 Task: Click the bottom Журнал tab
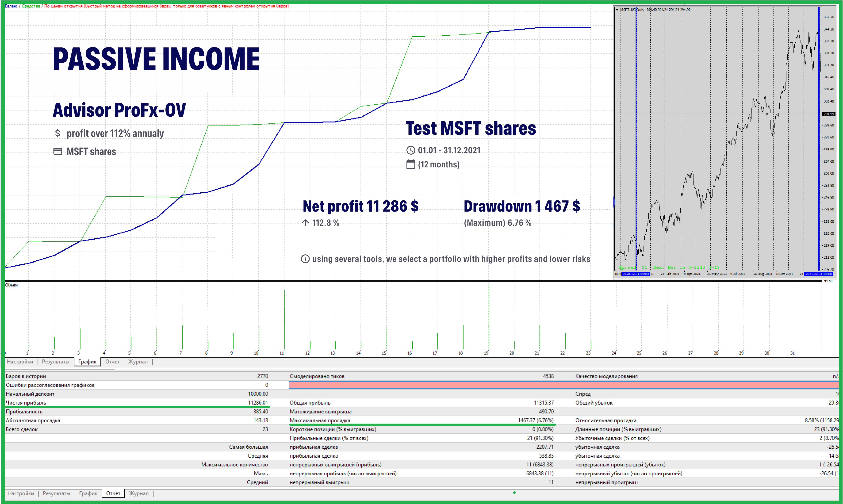pyautogui.click(x=139, y=493)
